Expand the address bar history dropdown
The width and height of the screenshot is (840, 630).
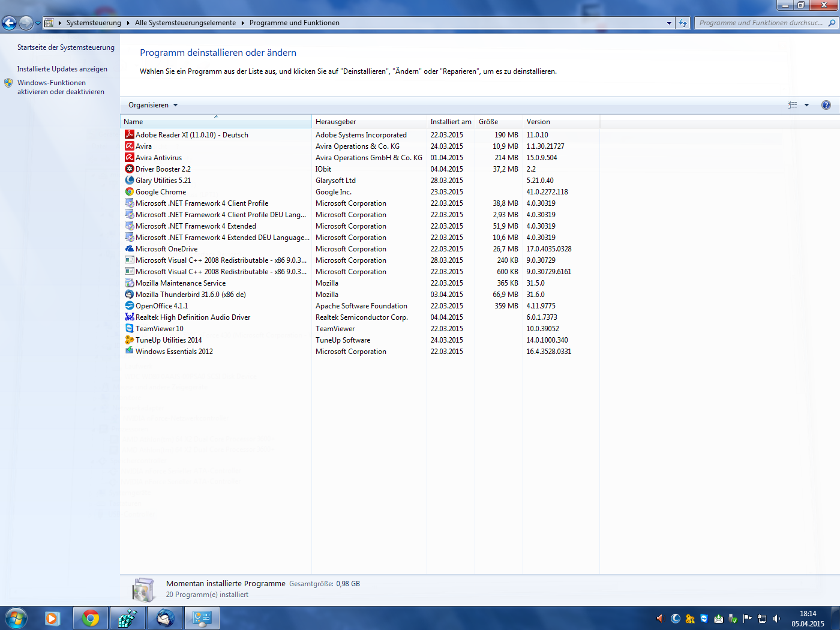[x=670, y=23]
